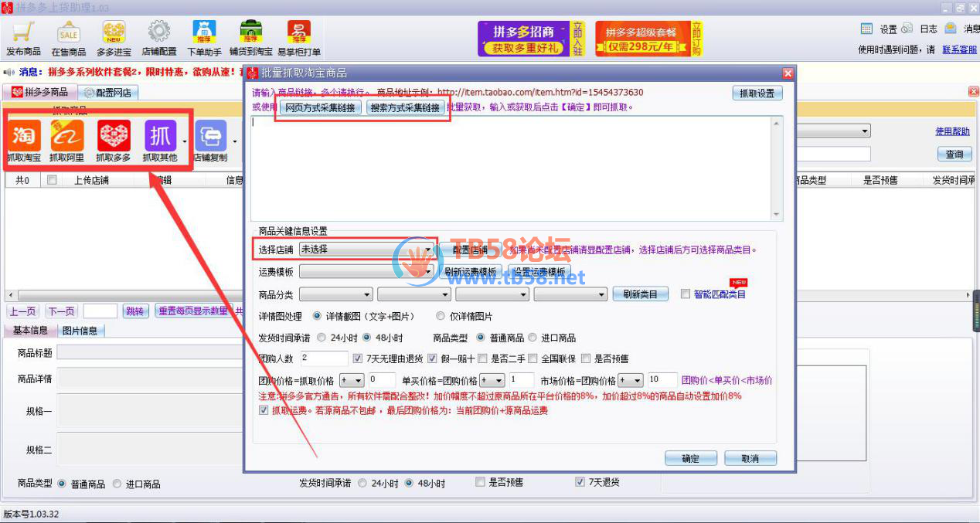Confirm with 确定 button
This screenshot has width=980, height=523.
[x=690, y=458]
